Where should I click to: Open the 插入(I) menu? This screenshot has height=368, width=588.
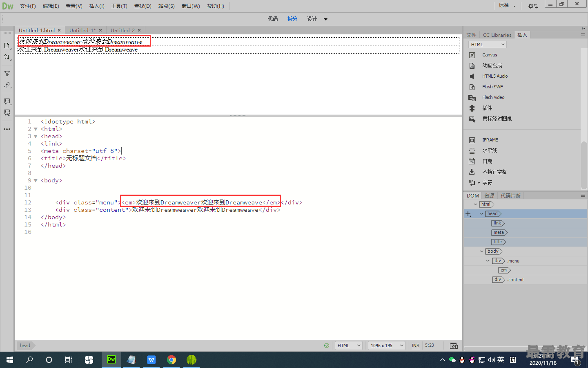(x=97, y=6)
